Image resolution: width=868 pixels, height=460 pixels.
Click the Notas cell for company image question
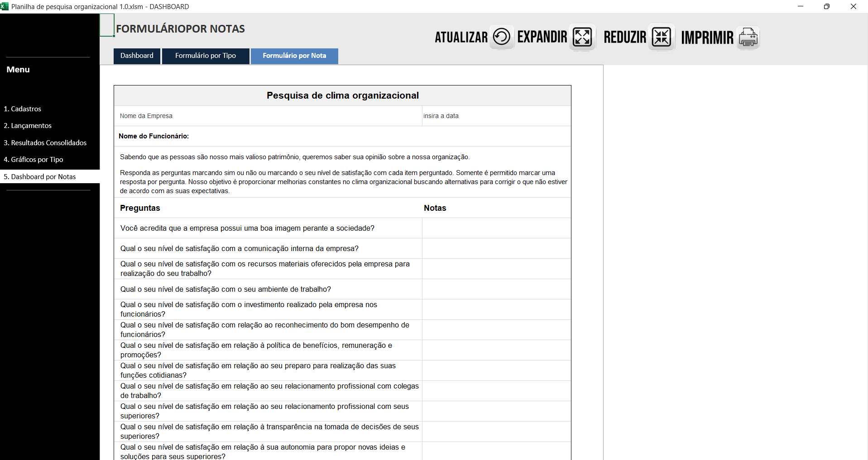(496, 228)
